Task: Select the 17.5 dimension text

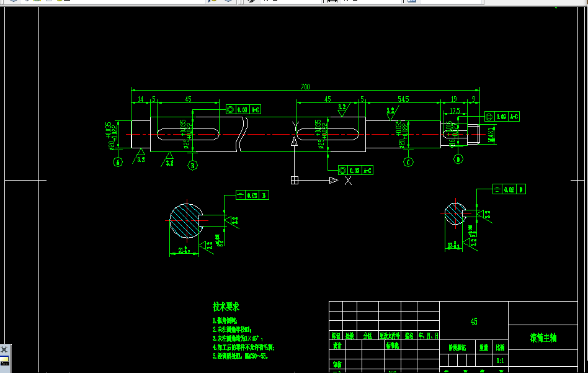Action: click(x=455, y=110)
